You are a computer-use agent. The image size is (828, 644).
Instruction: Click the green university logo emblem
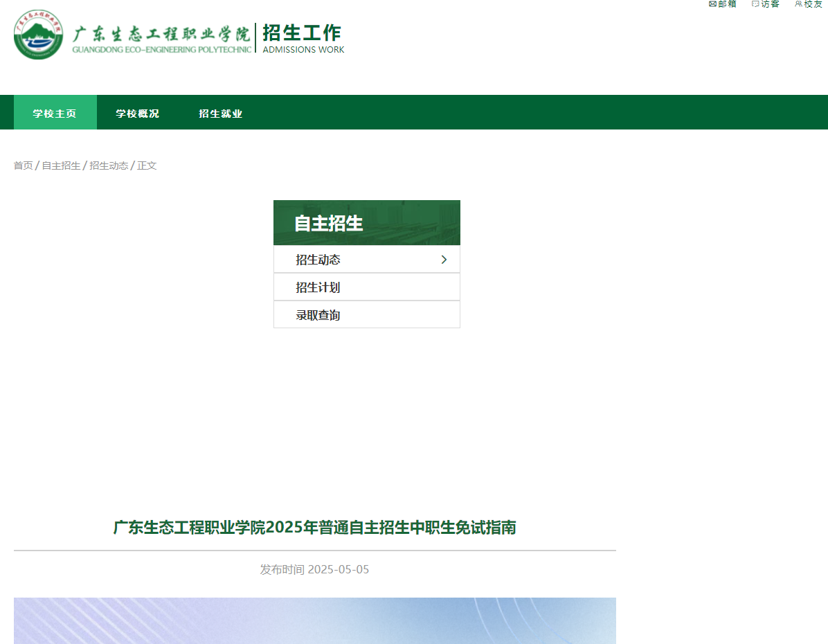(x=38, y=34)
